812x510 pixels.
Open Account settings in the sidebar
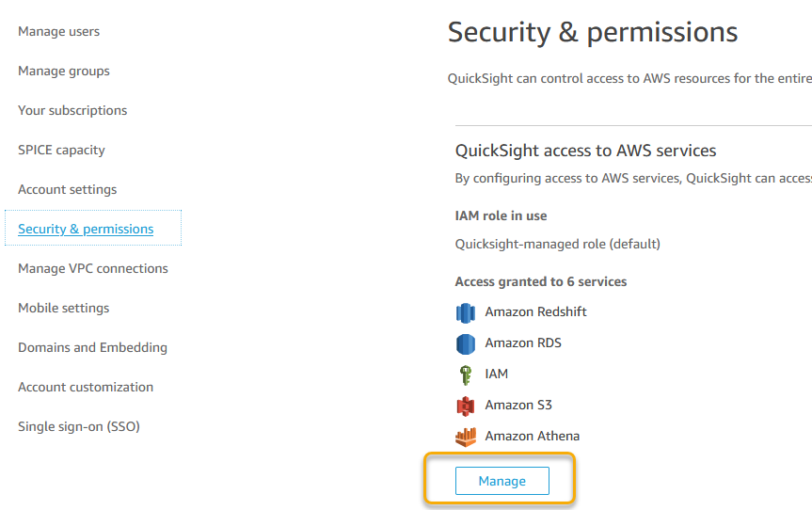click(67, 190)
